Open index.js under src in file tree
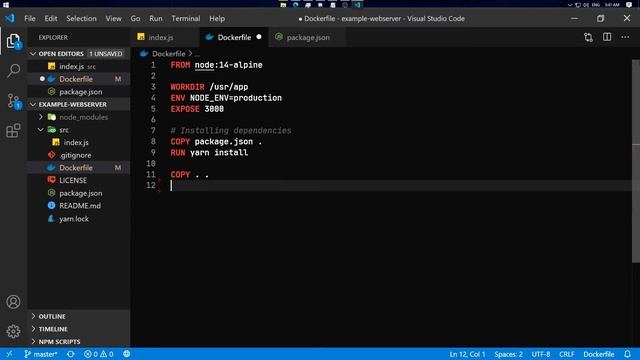Image resolution: width=640 pixels, height=360 pixels. 79,142
